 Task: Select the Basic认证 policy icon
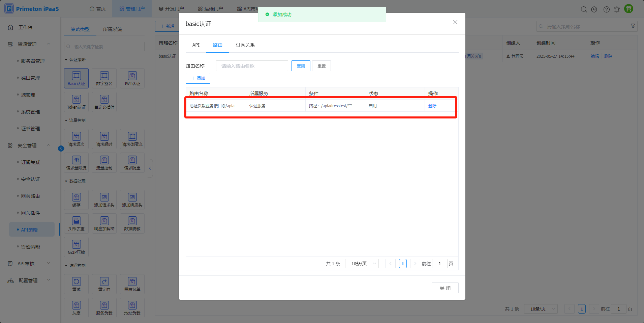click(x=76, y=78)
